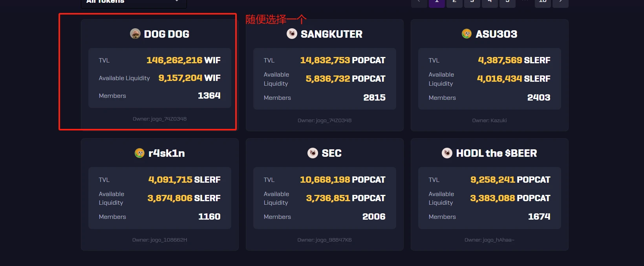This screenshot has height=266, width=644.
Task: Select the highlighted page 1 button
Action: pyautogui.click(x=437, y=2)
